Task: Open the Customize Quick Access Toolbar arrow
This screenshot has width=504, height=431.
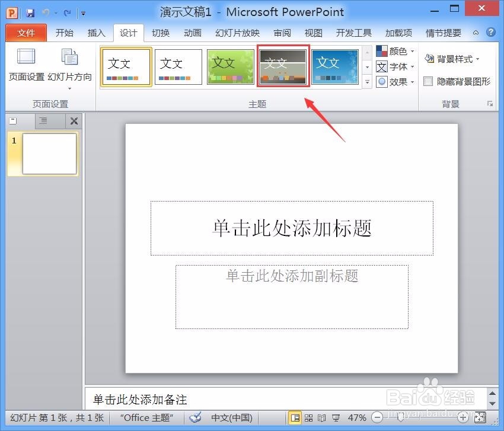Action: click(x=83, y=13)
